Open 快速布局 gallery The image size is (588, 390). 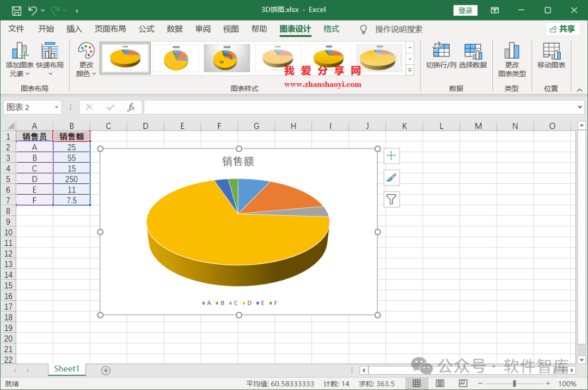50,59
